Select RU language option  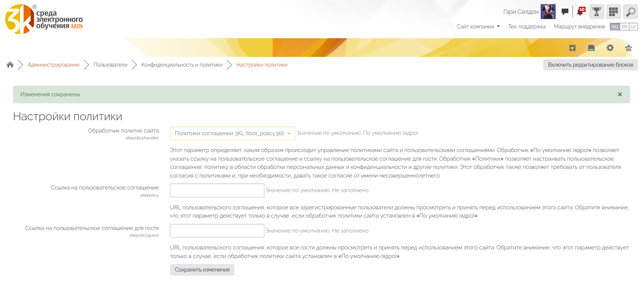pos(615,27)
